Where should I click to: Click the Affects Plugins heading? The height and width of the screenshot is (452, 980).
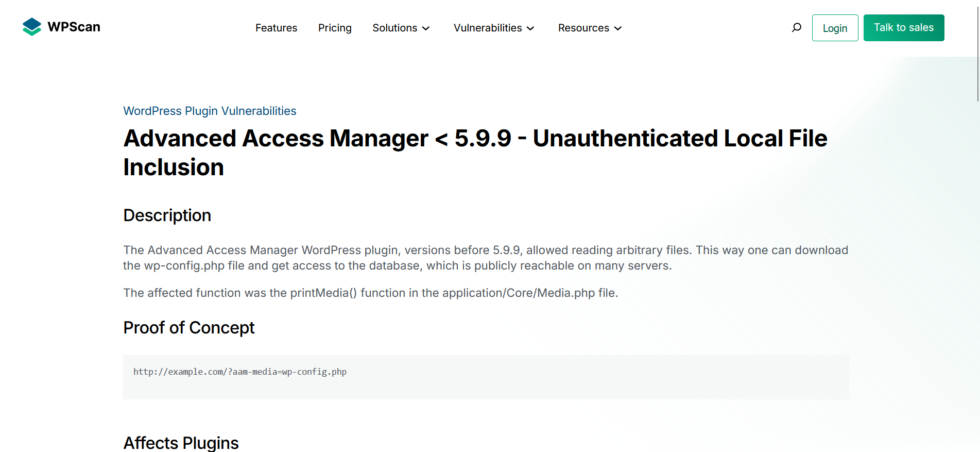181,443
